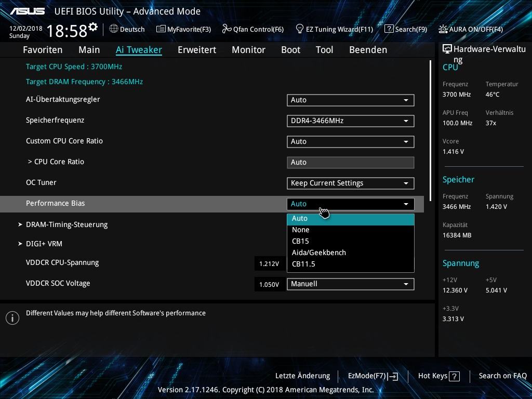The height and width of the screenshot is (399, 532).
Task: Open the Tool tab
Action: coord(324,50)
